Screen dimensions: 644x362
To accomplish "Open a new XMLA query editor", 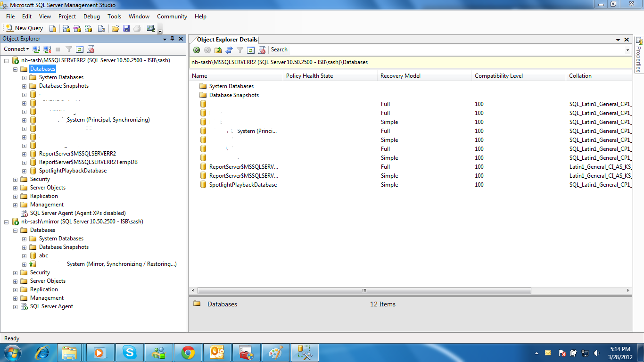I will [x=89, y=28].
